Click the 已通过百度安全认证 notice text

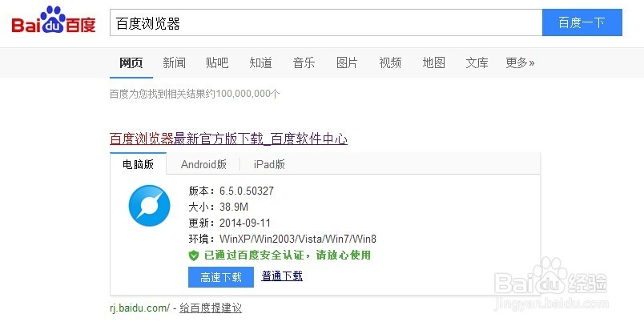tap(288, 256)
